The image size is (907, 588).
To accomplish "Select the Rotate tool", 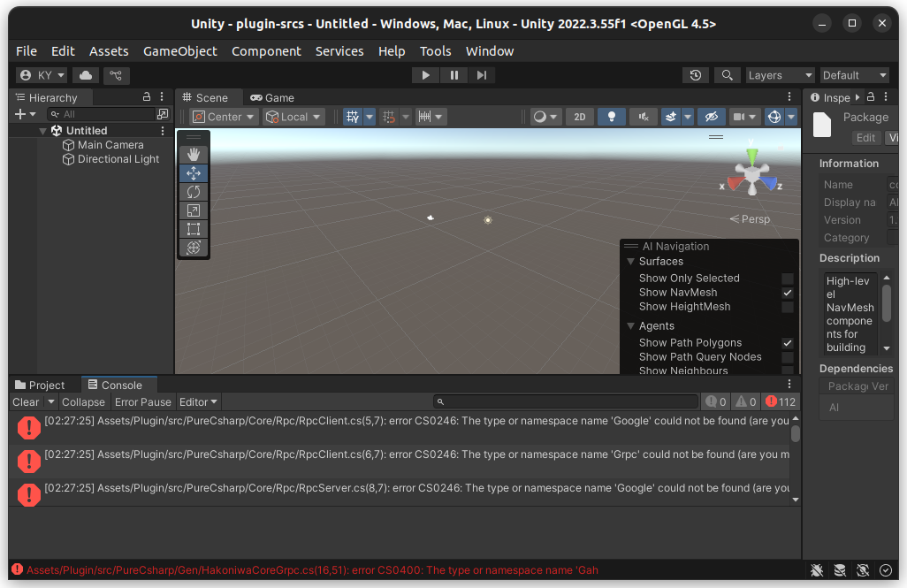I will (x=194, y=192).
